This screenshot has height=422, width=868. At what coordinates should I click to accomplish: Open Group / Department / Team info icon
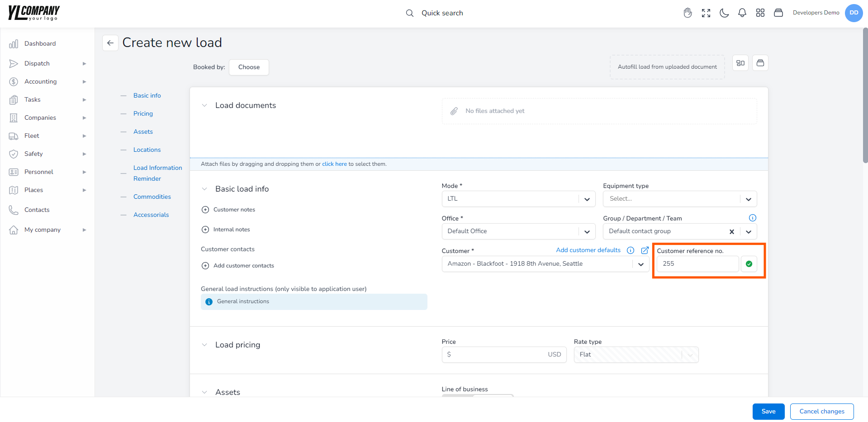(753, 218)
